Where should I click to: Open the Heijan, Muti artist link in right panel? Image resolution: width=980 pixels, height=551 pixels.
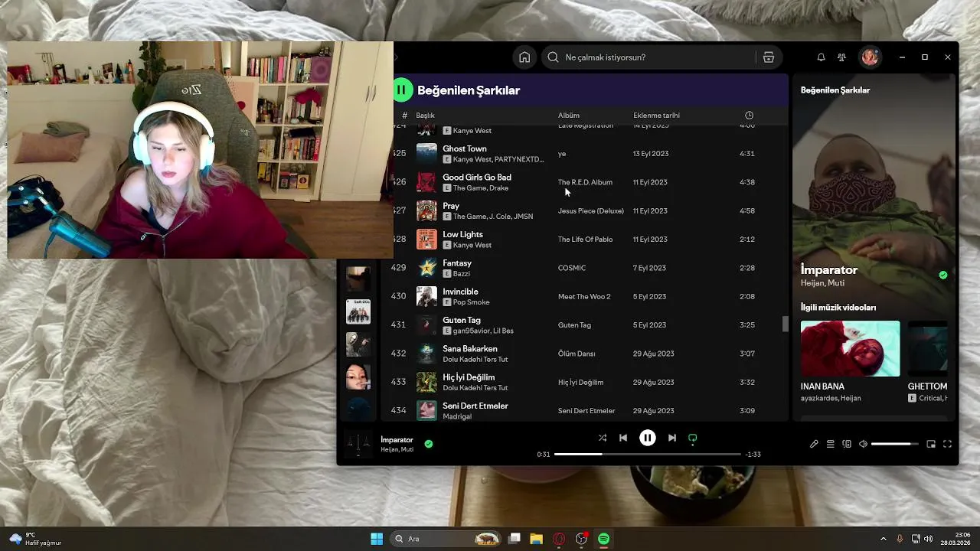822,283
